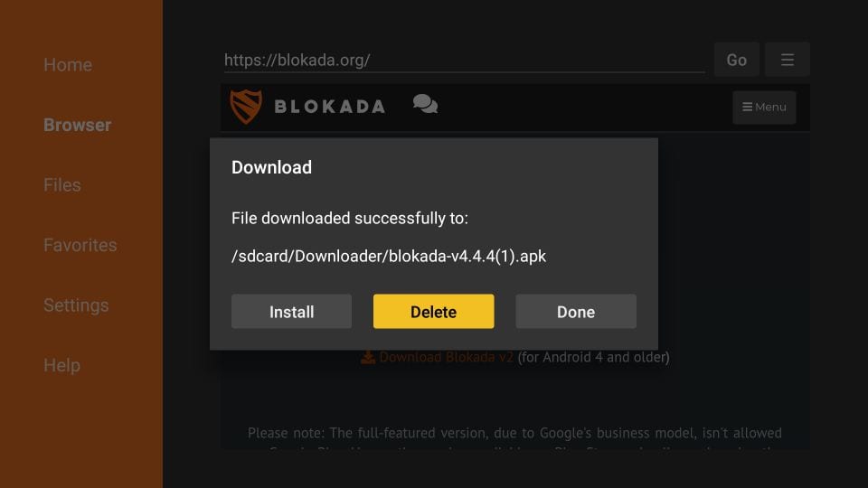Expand the Blokada site Menu button
This screenshot has height=488, width=868.
(764, 108)
